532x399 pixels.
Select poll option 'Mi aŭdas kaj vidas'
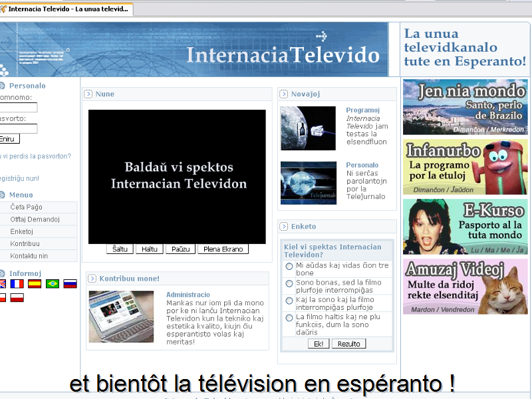point(289,267)
